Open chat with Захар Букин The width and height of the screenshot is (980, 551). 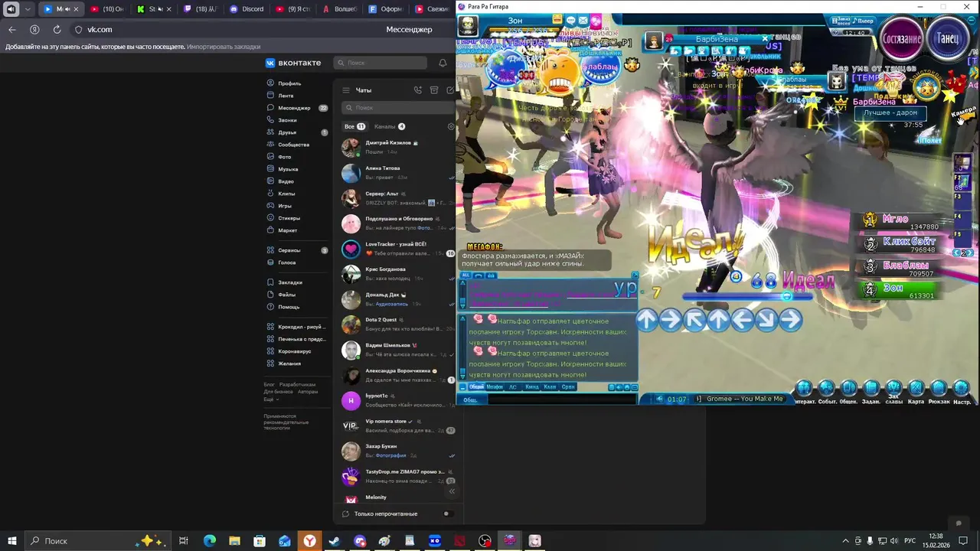coord(397,451)
